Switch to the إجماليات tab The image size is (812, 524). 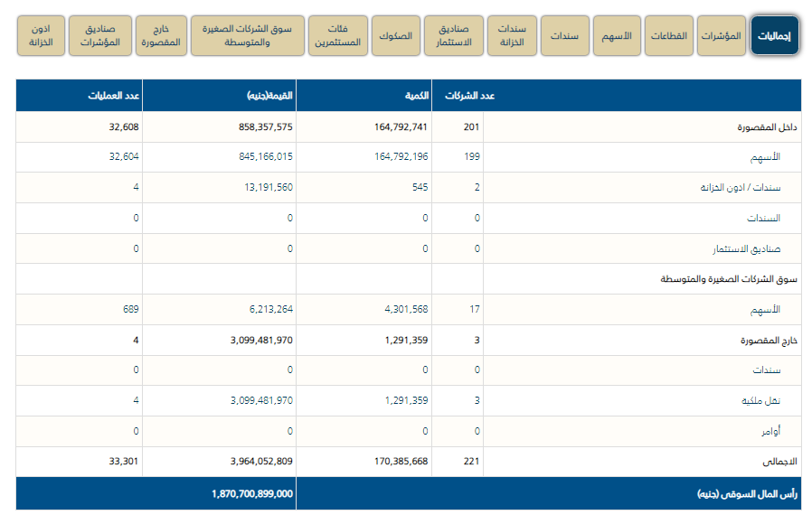[775, 35]
